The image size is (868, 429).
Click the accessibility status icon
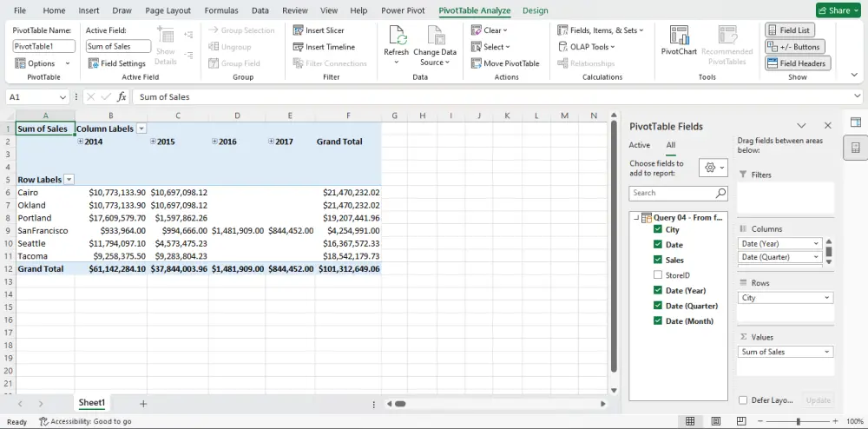coord(43,421)
